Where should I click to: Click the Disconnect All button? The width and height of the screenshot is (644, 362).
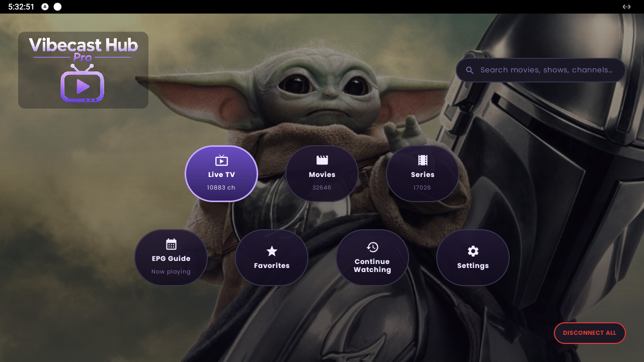point(590,333)
